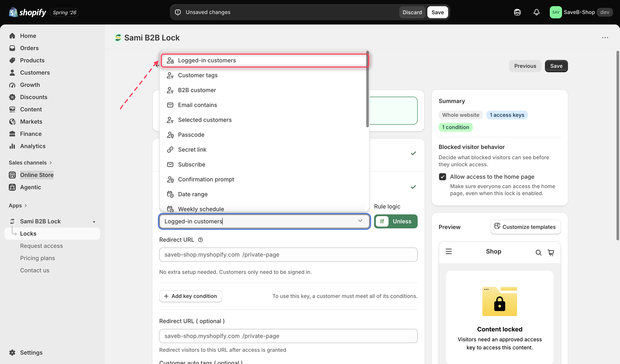Click the Home icon in sidebar
The height and width of the screenshot is (364, 620).
click(x=12, y=36)
